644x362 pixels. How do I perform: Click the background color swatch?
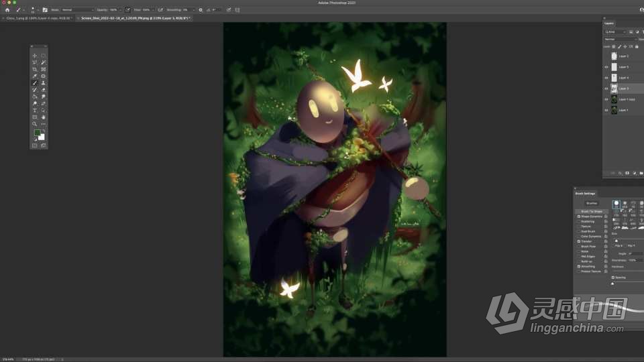tap(42, 137)
